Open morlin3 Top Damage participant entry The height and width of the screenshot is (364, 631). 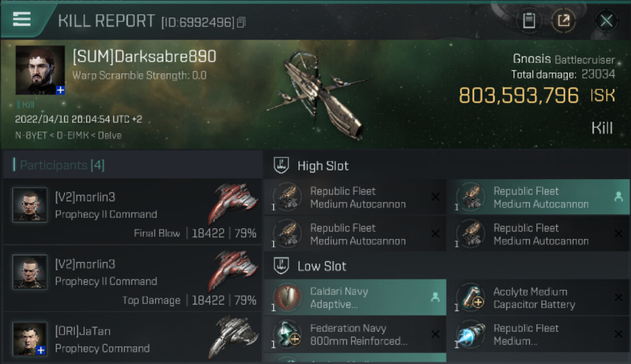132,278
